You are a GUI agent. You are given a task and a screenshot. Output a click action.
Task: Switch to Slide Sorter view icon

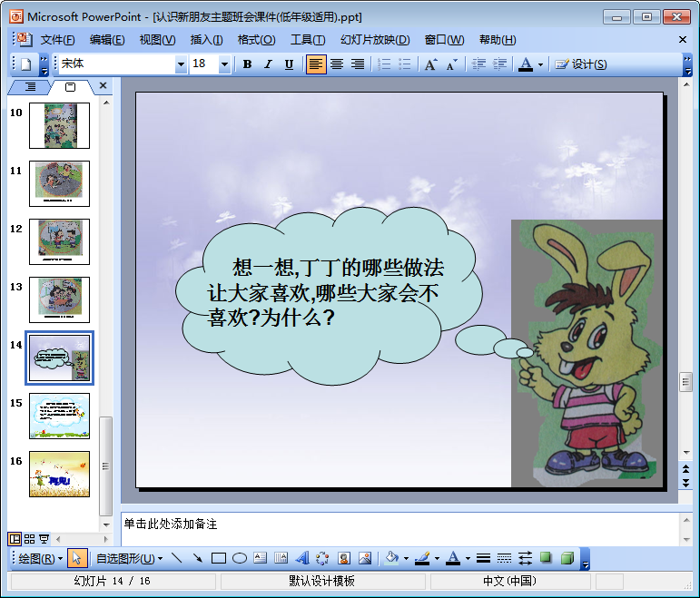(29, 539)
